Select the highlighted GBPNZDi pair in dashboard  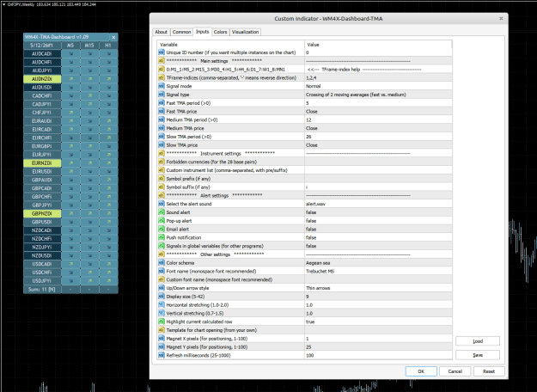pyautogui.click(x=42, y=213)
